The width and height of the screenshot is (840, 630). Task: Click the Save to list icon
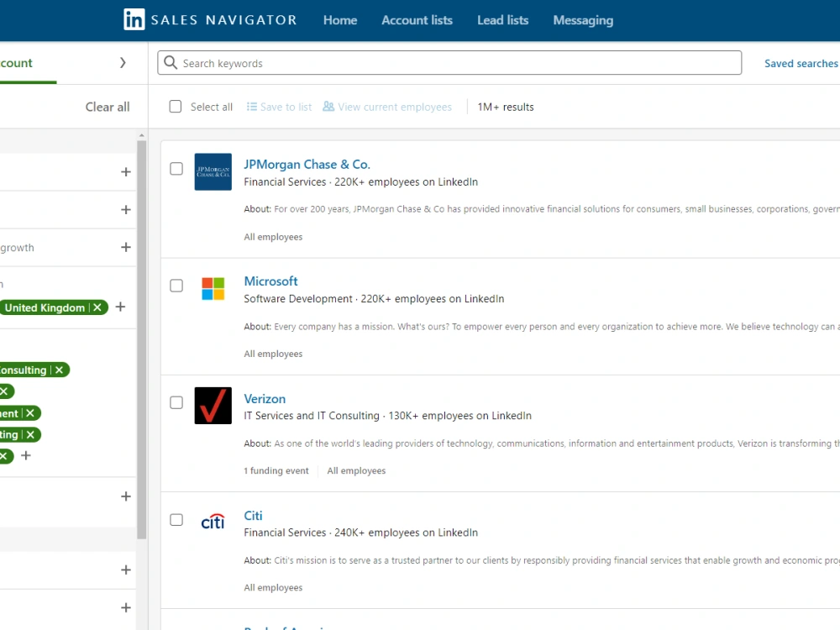(x=251, y=107)
